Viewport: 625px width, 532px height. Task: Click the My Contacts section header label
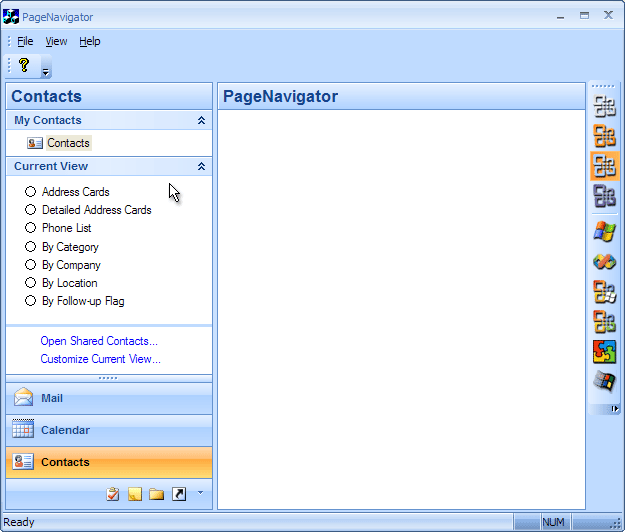[48, 120]
